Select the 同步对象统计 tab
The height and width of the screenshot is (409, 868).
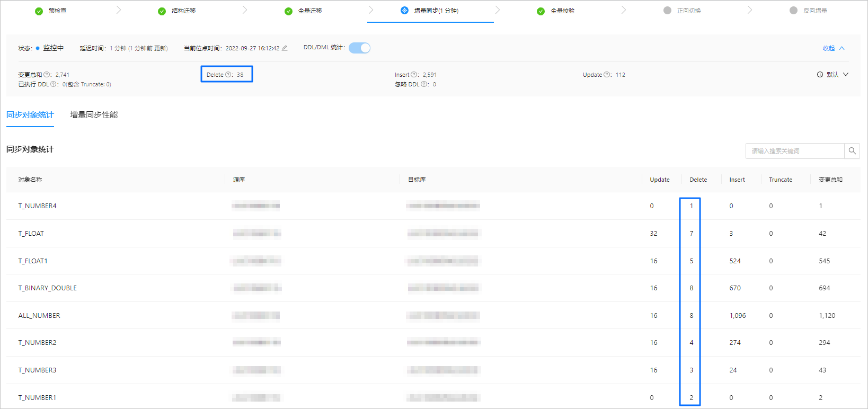point(30,115)
